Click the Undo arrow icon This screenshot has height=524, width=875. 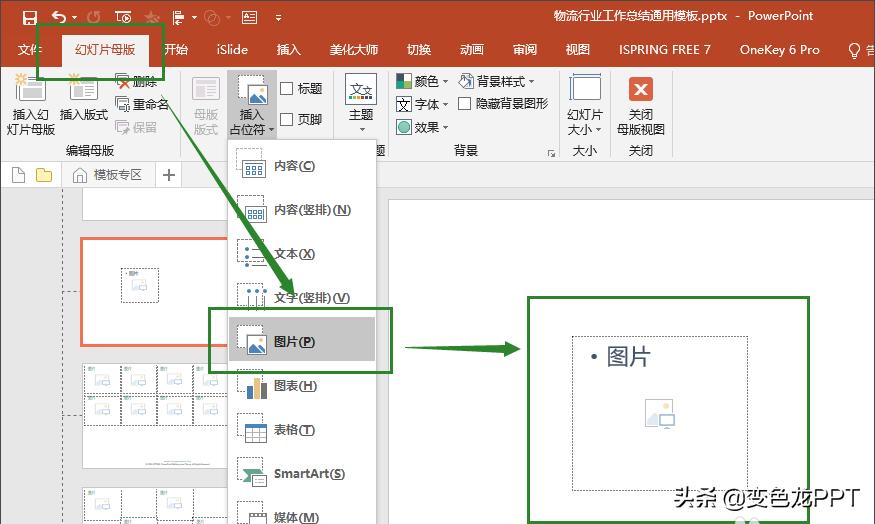pos(59,17)
